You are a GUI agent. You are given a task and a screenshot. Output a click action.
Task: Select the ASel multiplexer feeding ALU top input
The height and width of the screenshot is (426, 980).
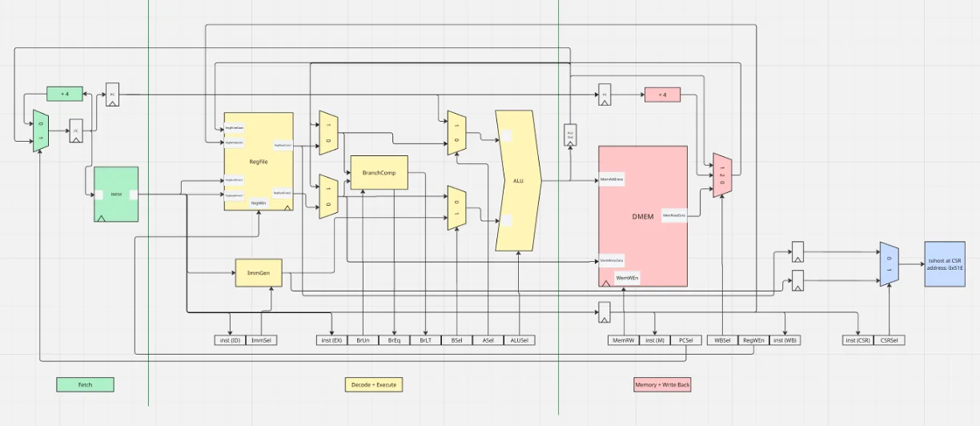click(456, 132)
